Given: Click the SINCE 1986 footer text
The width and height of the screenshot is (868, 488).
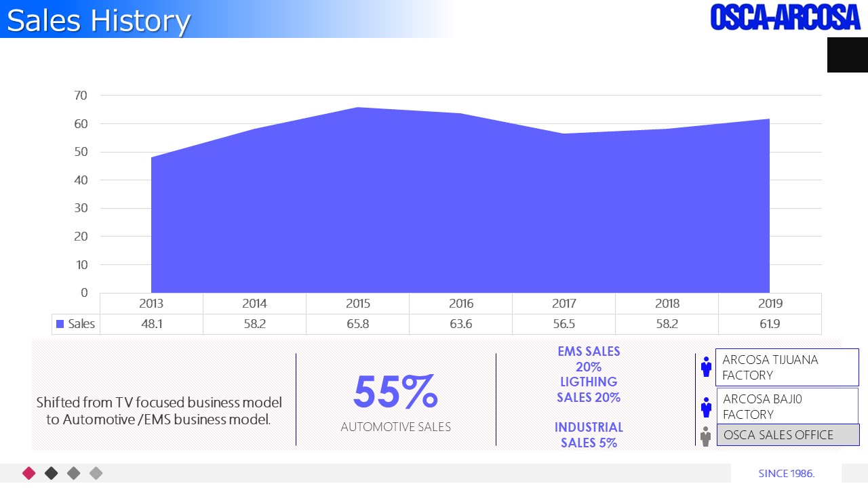Looking at the screenshot, I should tap(786, 473).
